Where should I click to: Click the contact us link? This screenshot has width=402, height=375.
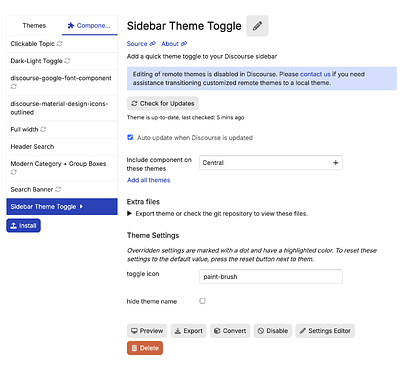315,74
